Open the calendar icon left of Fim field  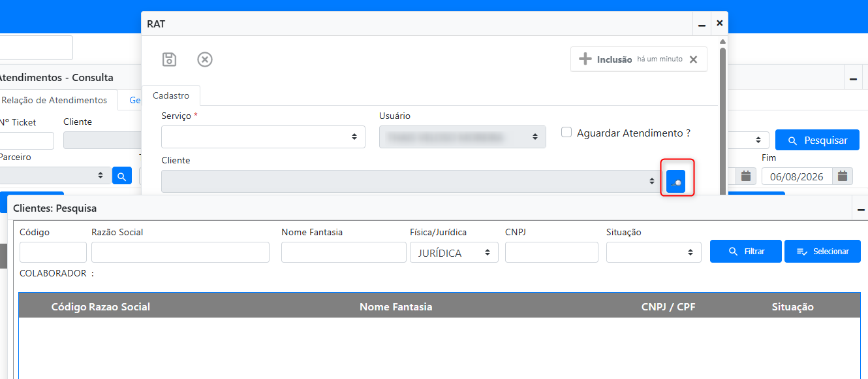(746, 176)
